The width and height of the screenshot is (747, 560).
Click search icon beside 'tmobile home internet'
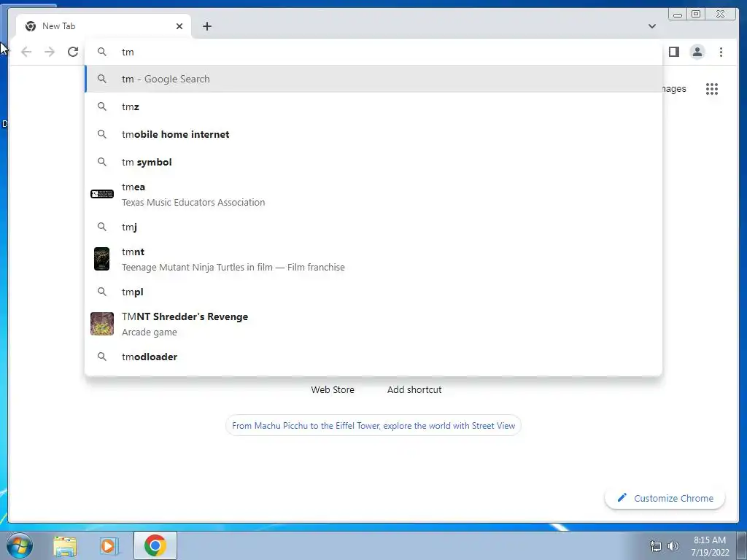click(x=102, y=134)
